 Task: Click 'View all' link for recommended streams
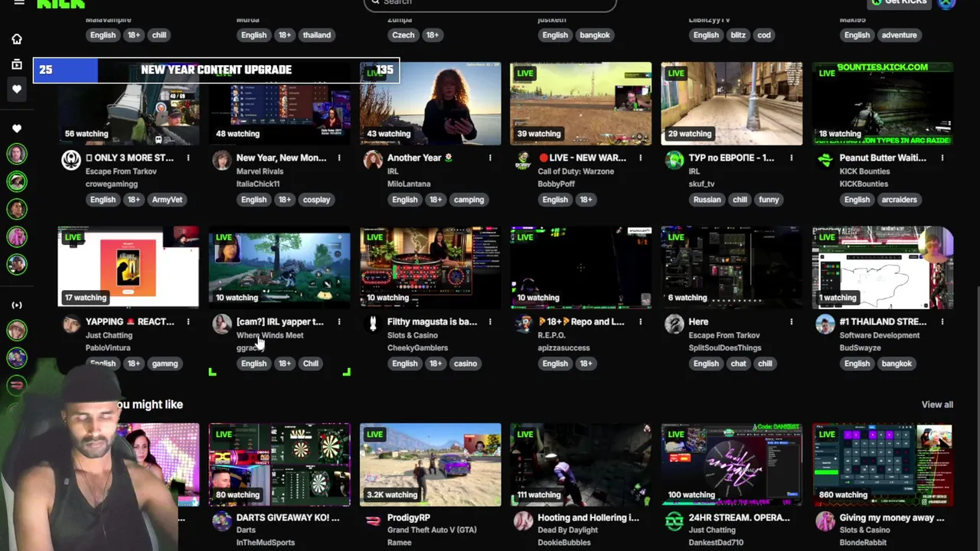click(x=937, y=404)
